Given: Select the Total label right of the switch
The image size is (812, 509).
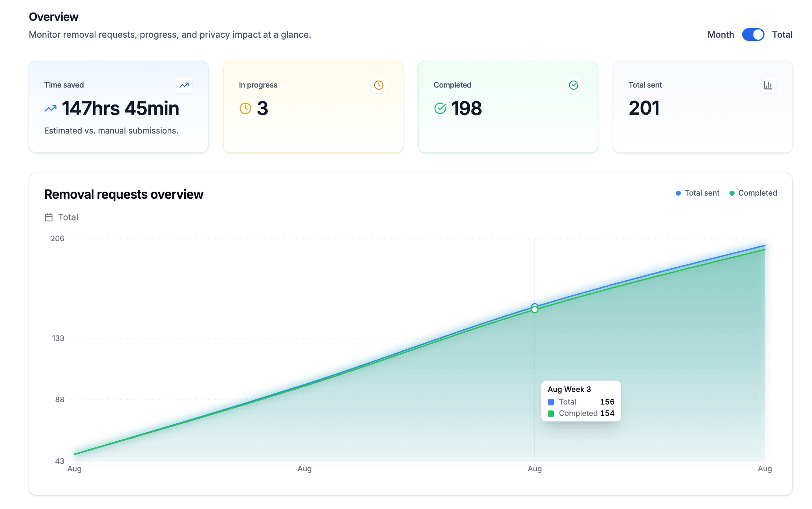Looking at the screenshot, I should [x=782, y=35].
